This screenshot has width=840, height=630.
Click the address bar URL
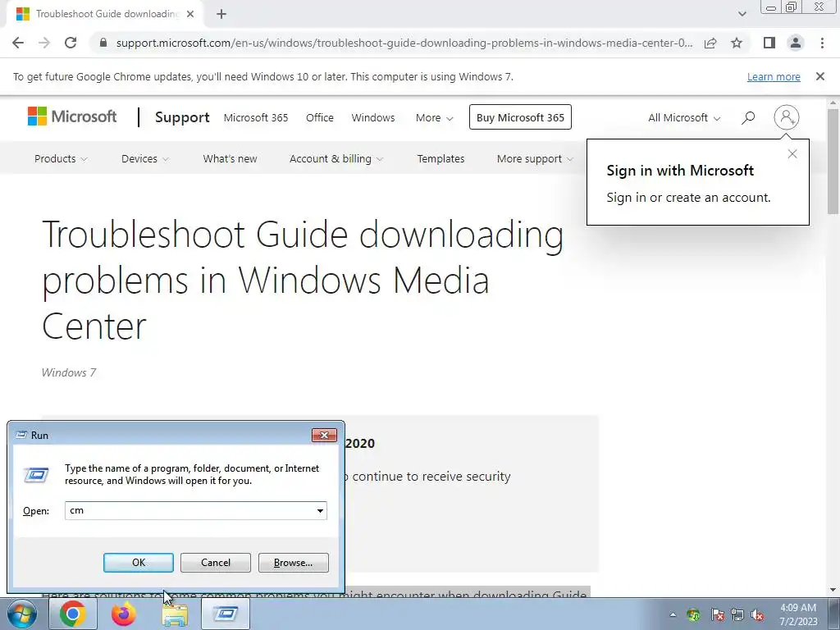point(404,43)
